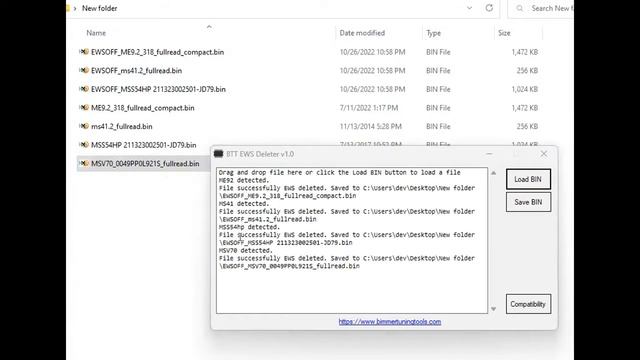This screenshot has height=360, width=640.
Task: Select MSV70_0049PP0L921S_fullread.bin file
Action: (x=145, y=164)
